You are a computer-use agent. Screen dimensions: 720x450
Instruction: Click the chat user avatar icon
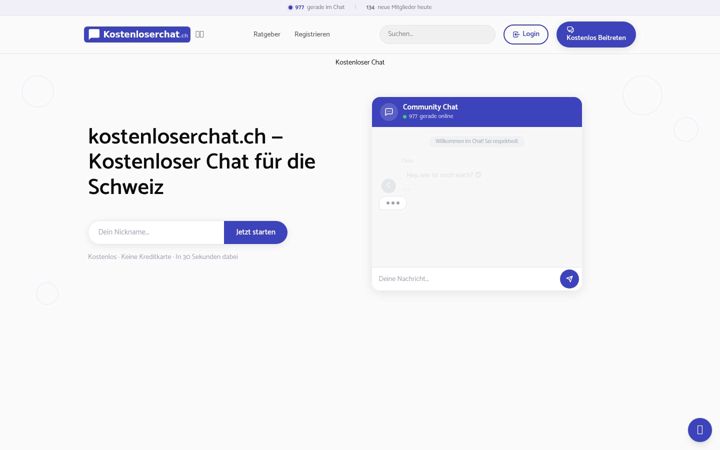(x=388, y=186)
